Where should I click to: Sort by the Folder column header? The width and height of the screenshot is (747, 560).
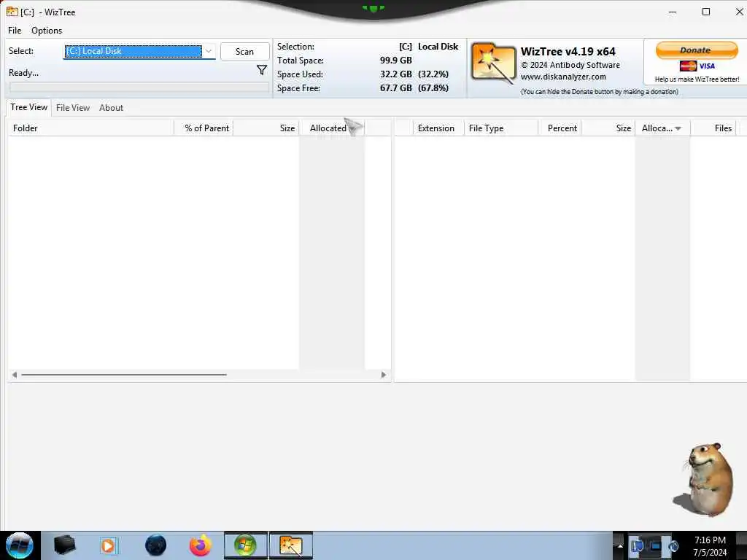(x=90, y=128)
